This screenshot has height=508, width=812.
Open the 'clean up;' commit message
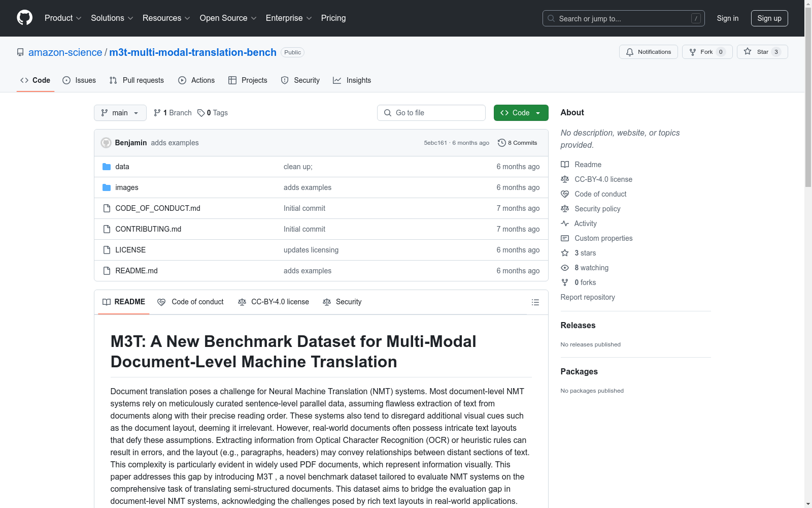click(x=298, y=167)
